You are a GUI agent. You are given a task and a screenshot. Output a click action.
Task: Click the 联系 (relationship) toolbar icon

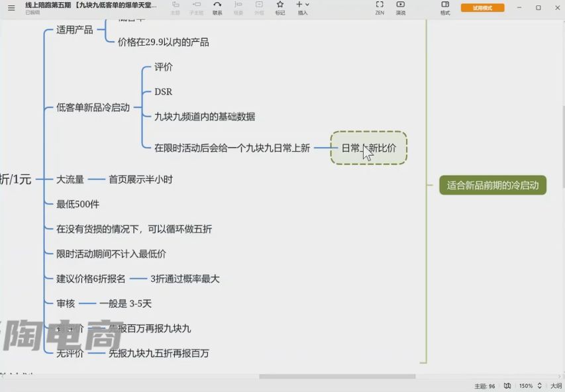(x=217, y=7)
